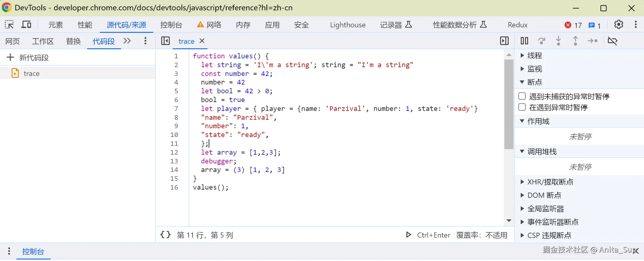Select the trace snippet file icon

[15, 73]
